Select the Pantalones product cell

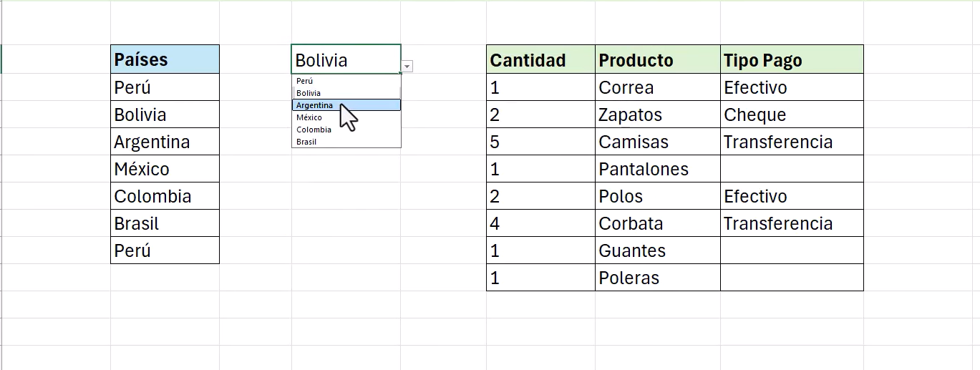pos(657,169)
